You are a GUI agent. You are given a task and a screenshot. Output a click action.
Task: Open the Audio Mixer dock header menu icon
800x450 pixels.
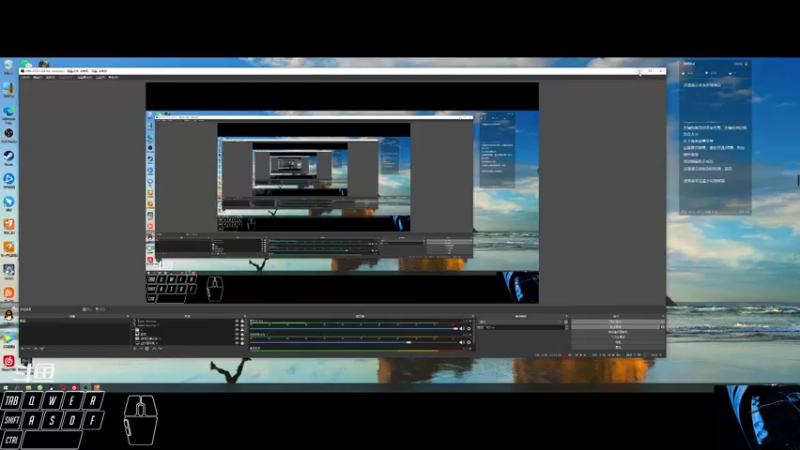click(x=472, y=316)
